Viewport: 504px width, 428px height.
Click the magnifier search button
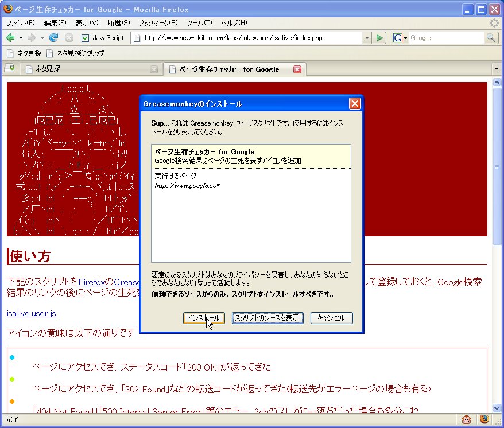coord(491,38)
